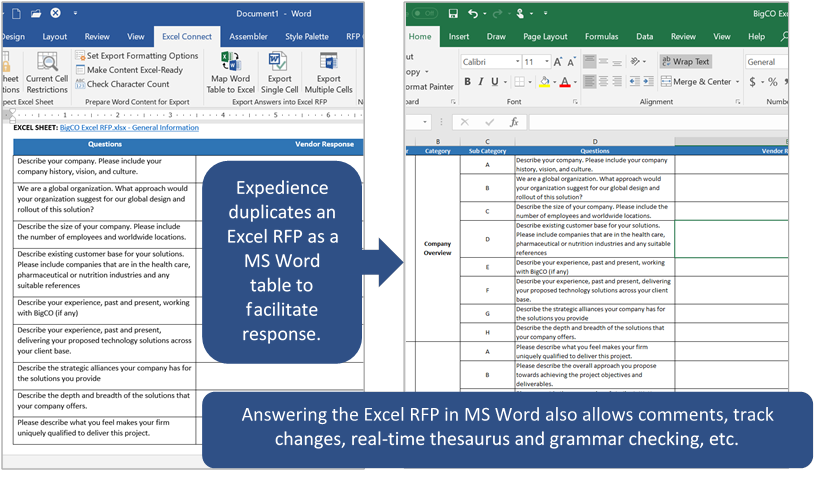Click Set Export Formatting Options
The image size is (816, 488).
pos(136,56)
